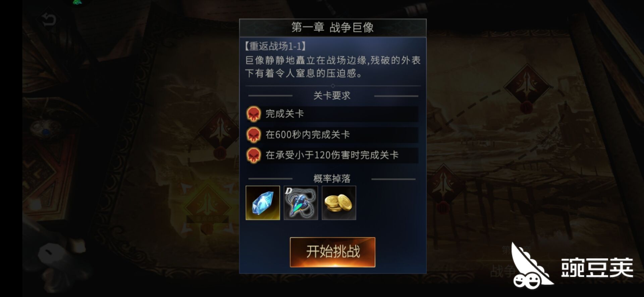Select the 完成关卡 requirement row
Viewport: 644px width, 297px height.
332,114
